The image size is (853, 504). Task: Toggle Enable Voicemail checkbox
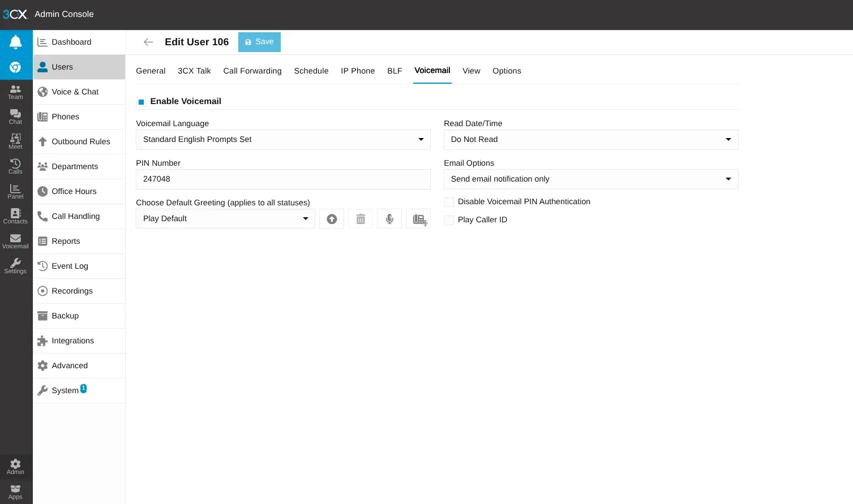point(142,102)
